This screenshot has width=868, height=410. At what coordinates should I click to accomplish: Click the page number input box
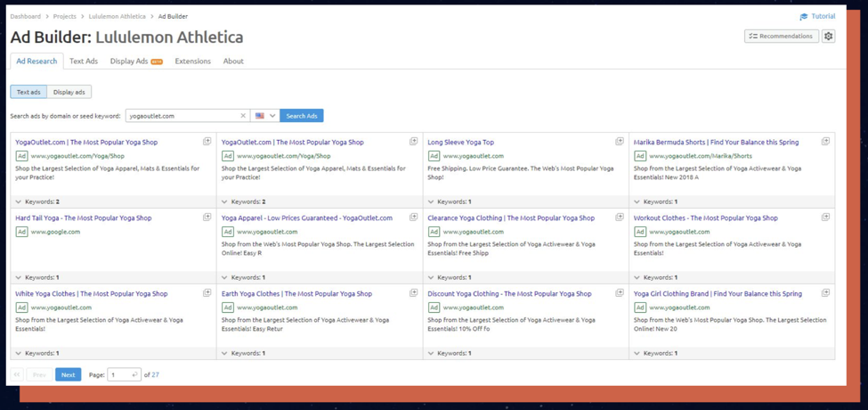pyautogui.click(x=124, y=374)
